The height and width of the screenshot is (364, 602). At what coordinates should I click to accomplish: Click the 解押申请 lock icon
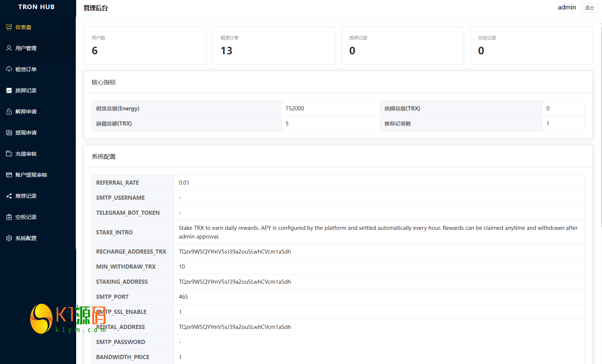(9, 112)
